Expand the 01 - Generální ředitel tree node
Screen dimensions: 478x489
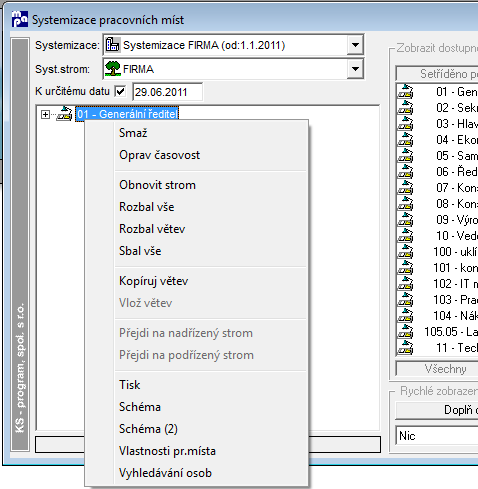click(45, 114)
